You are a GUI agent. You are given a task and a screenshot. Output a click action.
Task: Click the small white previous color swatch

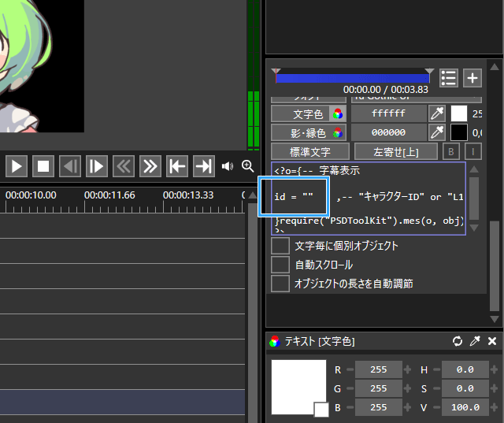(x=321, y=410)
